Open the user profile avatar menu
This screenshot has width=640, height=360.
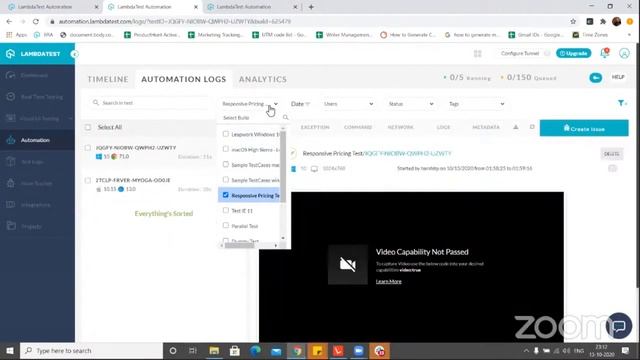(x=624, y=53)
